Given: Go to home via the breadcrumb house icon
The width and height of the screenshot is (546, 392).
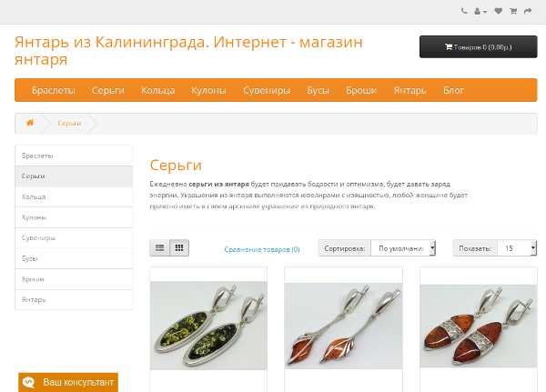Looking at the screenshot, I should click(30, 123).
